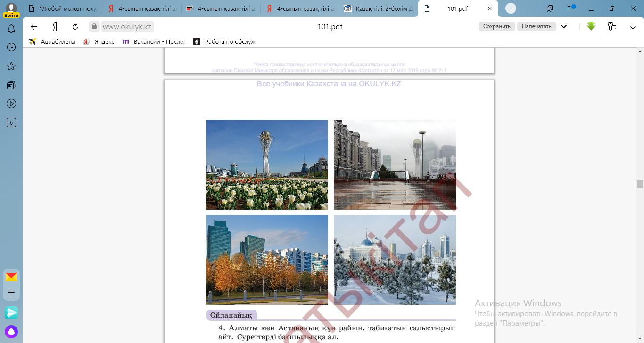Go back with the back arrow

coord(33,26)
